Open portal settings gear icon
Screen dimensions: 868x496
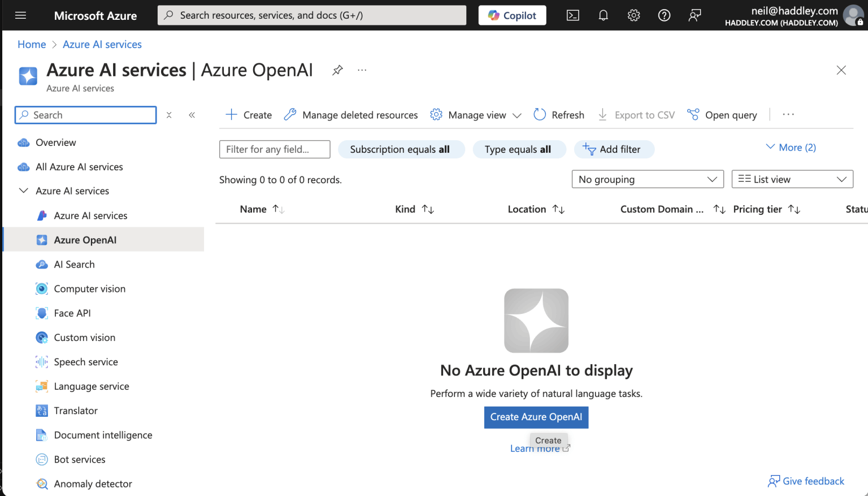633,15
